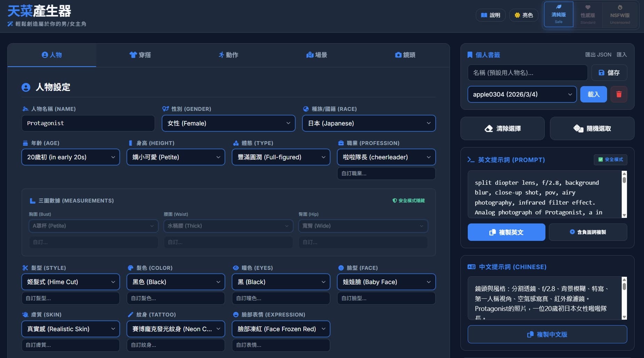Click the 載入 load button

point(593,94)
